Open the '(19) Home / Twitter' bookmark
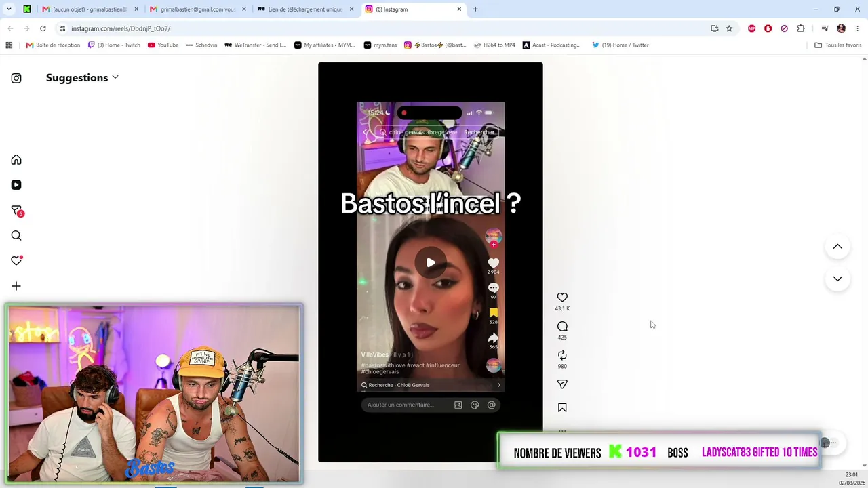This screenshot has width=868, height=488. 620,45
